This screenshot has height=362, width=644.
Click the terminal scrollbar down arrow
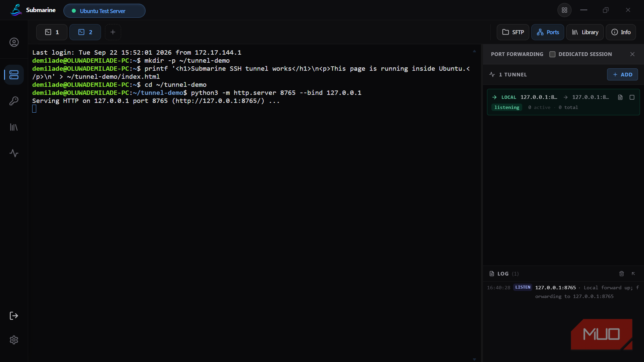[x=474, y=359]
